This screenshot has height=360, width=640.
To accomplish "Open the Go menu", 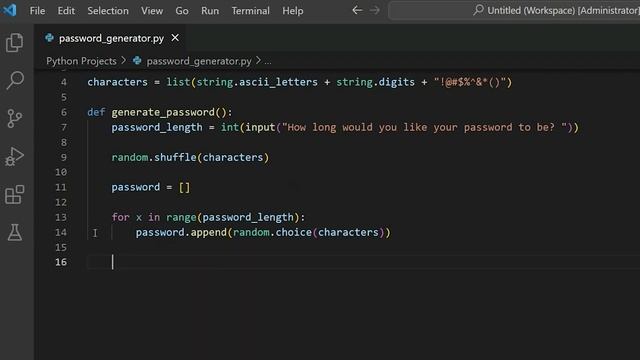I will click(182, 11).
